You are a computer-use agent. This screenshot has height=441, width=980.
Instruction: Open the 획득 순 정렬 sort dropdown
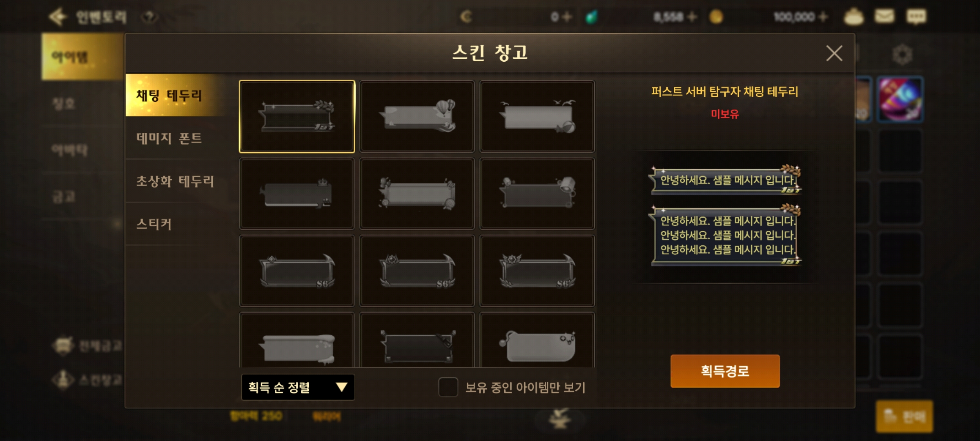click(298, 387)
